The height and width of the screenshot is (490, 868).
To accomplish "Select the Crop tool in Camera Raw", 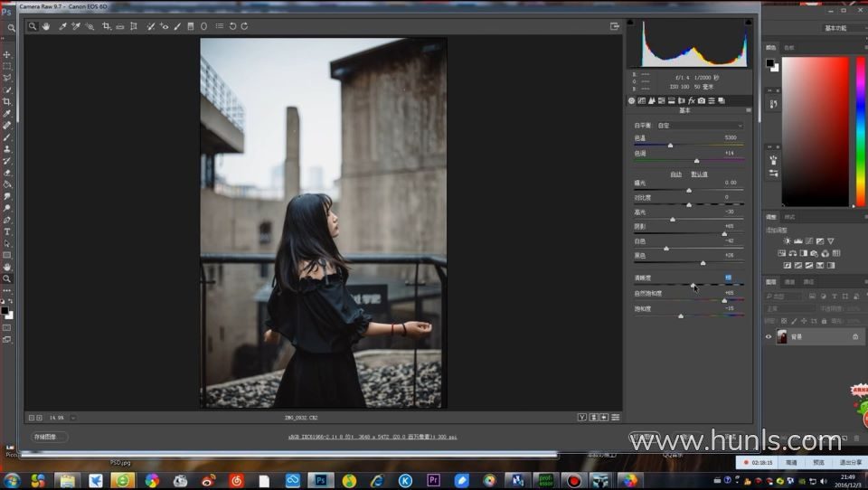I will tap(106, 26).
